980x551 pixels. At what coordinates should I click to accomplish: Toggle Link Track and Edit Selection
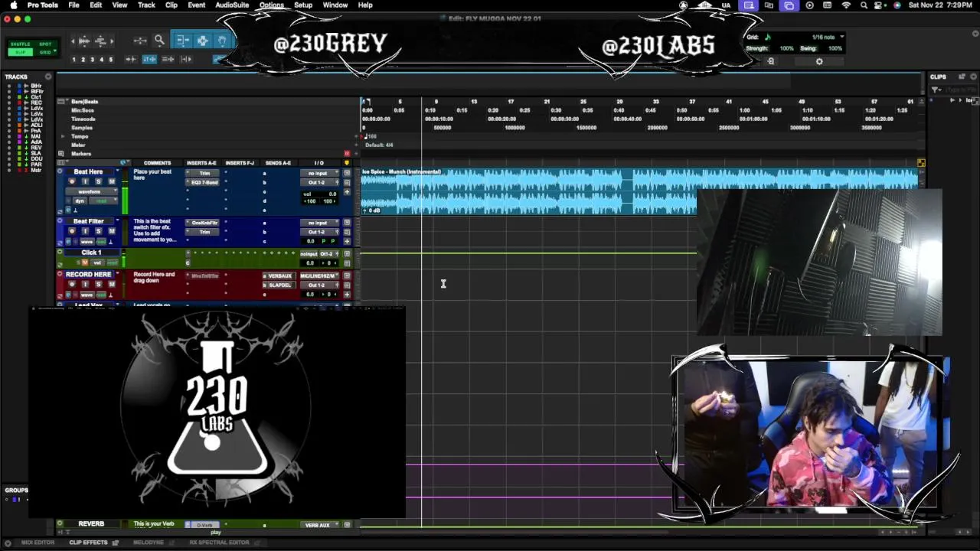(x=168, y=59)
